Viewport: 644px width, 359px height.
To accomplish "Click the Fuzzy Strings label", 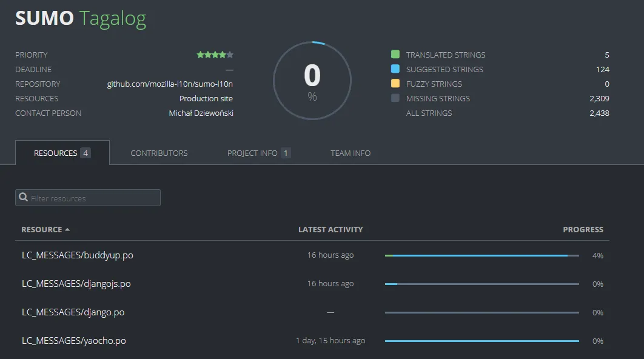I will point(434,84).
